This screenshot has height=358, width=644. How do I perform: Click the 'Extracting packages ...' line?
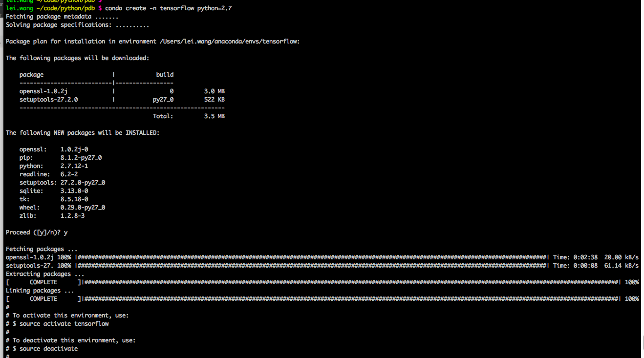click(45, 274)
